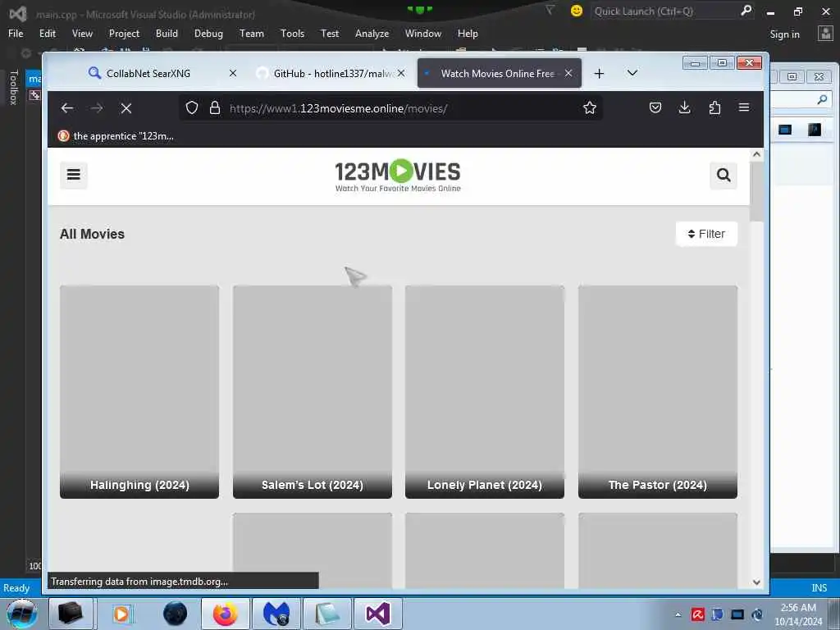Open the Visual Studio Debug menu
This screenshot has height=630, width=840.
click(208, 33)
